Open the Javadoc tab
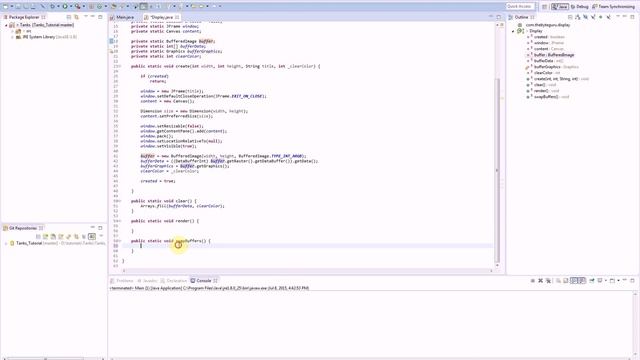Image resolution: width=640 pixels, height=360 pixels. [147, 281]
